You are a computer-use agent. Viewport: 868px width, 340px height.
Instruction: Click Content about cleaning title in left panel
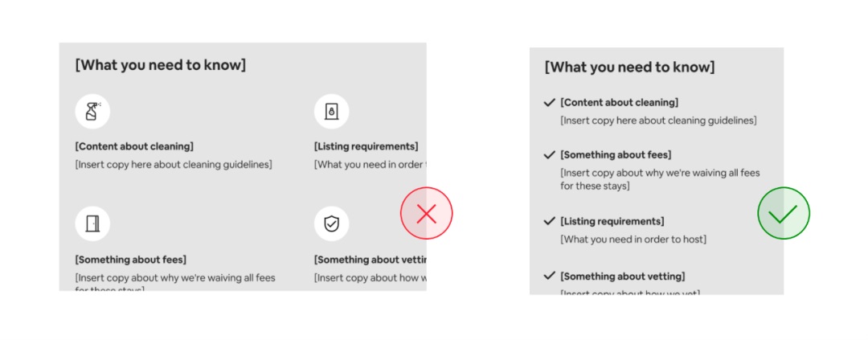134,147
